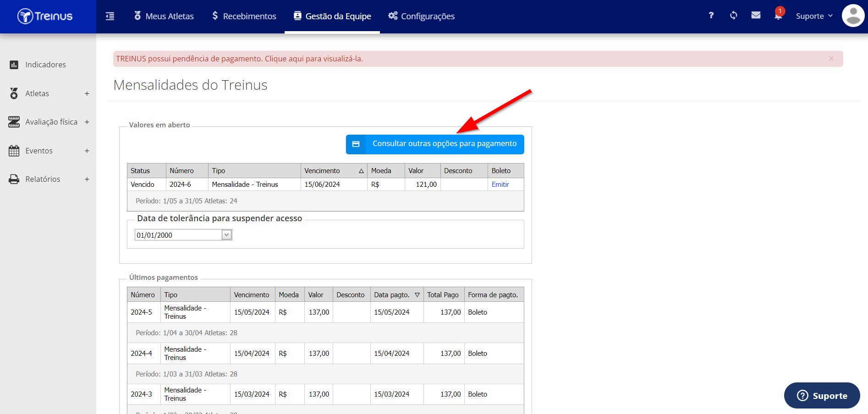Select the Vencido status cell
This screenshot has width=868, height=414.
coord(147,185)
